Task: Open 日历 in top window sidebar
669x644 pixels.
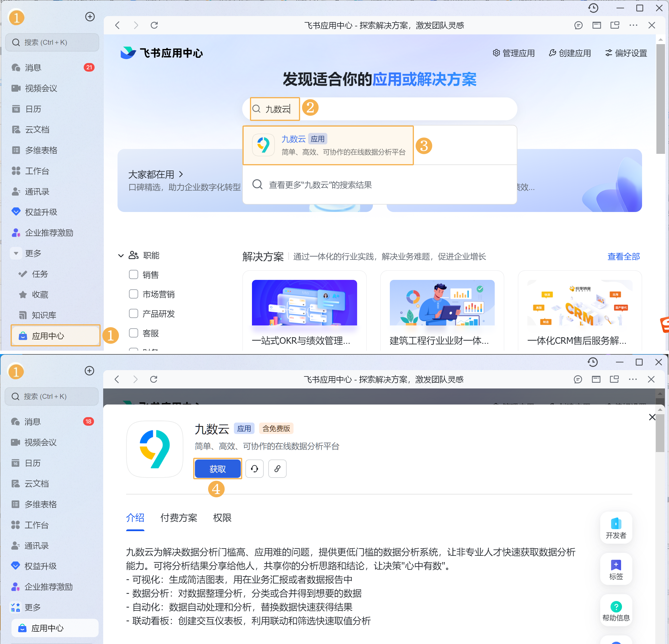Action: [x=52, y=109]
